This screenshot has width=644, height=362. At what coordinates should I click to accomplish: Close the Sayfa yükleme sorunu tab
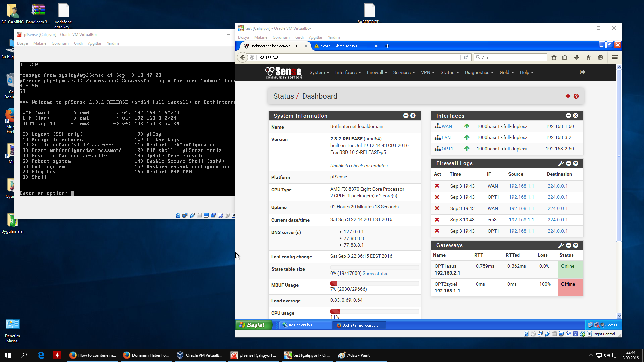pos(376,46)
